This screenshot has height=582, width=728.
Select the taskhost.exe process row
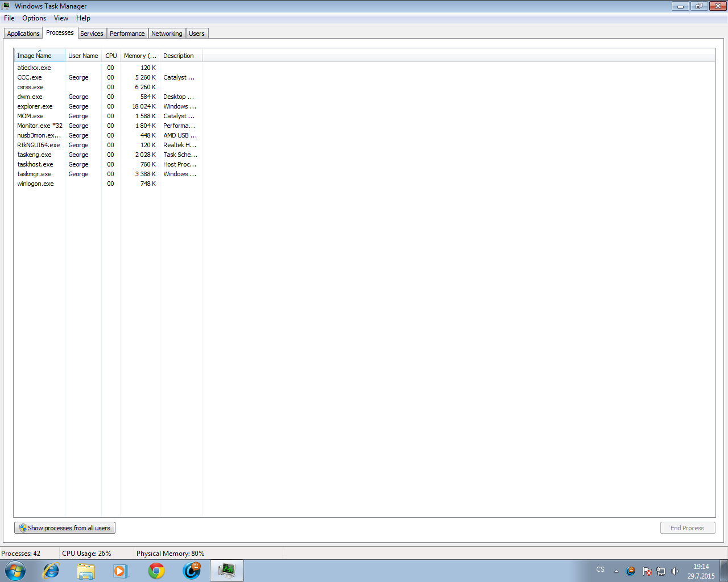tap(108, 164)
